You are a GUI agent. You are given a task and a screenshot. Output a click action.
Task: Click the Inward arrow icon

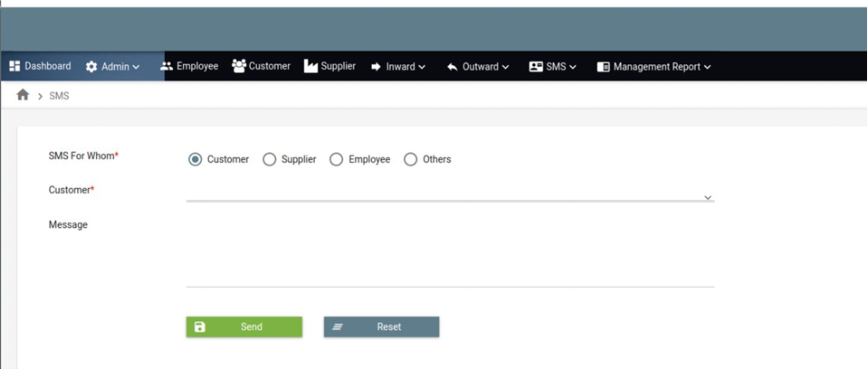click(376, 67)
